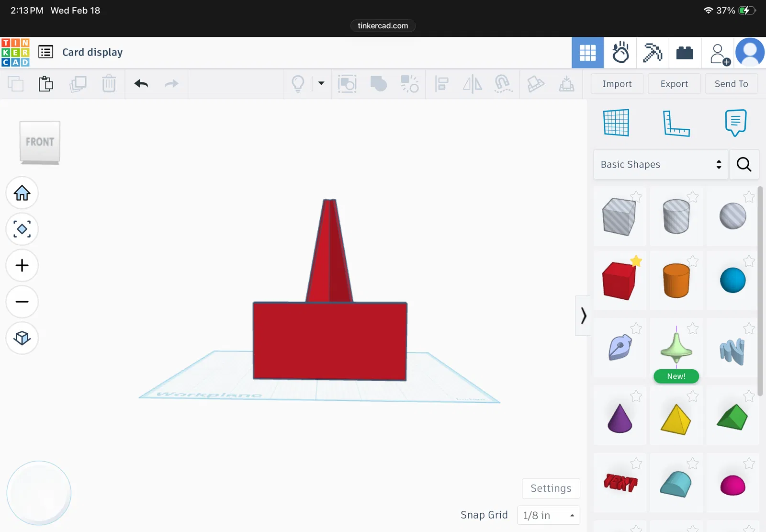
Task: Open the design list menu icon
Action: click(x=46, y=52)
